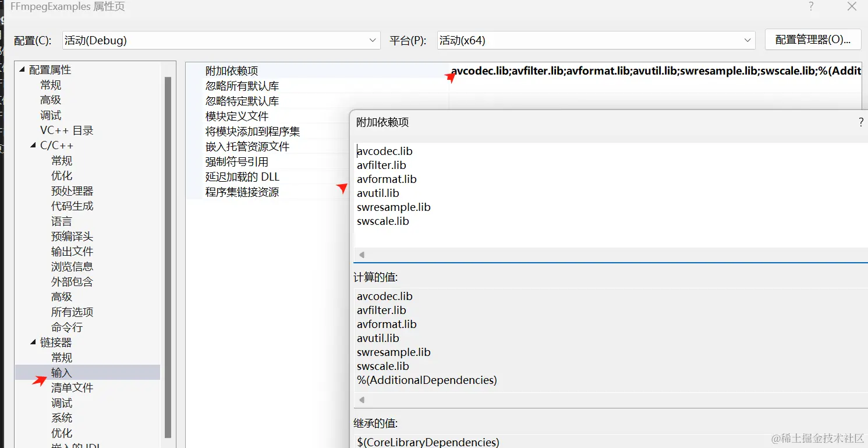Select 优化 under the C/C++ node
Screen dimensions: 868x448
pyautogui.click(x=62, y=176)
